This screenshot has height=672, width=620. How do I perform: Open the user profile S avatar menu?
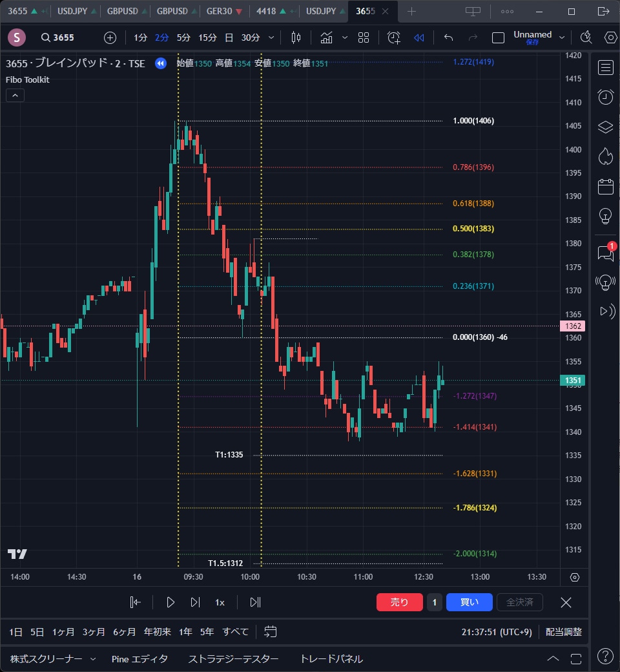pyautogui.click(x=17, y=37)
